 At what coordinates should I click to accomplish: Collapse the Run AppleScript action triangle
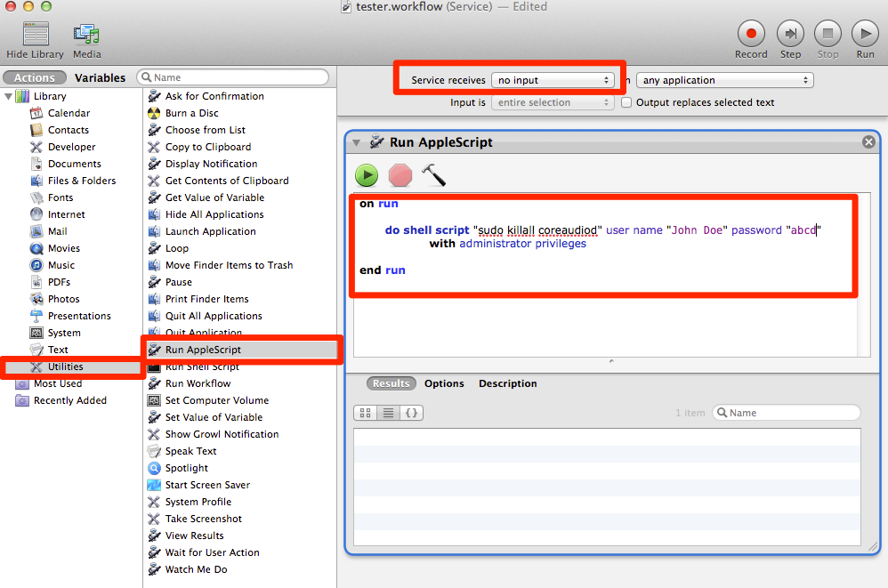pyautogui.click(x=356, y=142)
